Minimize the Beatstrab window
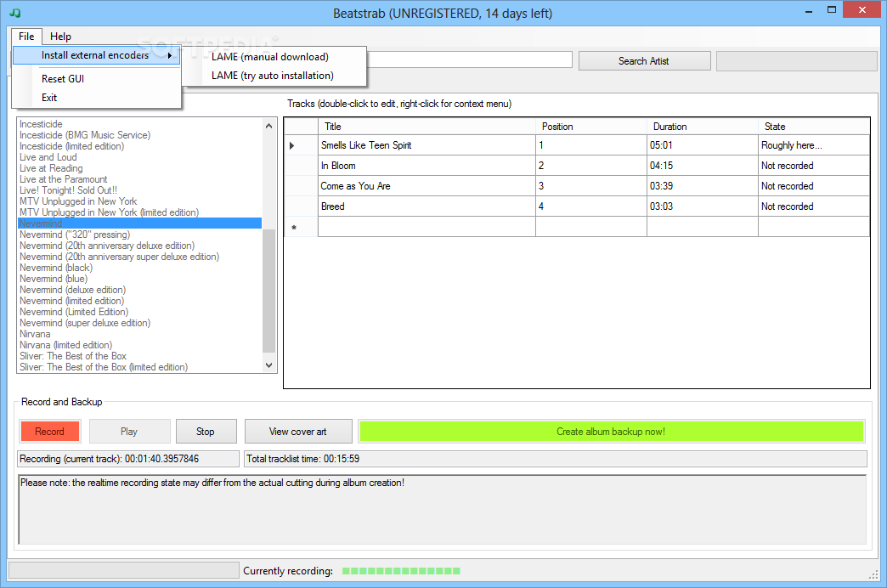Image resolution: width=887 pixels, height=588 pixels. click(x=809, y=10)
